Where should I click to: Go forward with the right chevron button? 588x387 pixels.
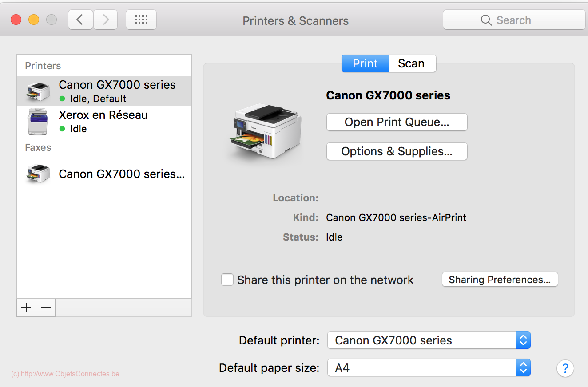pyautogui.click(x=105, y=20)
